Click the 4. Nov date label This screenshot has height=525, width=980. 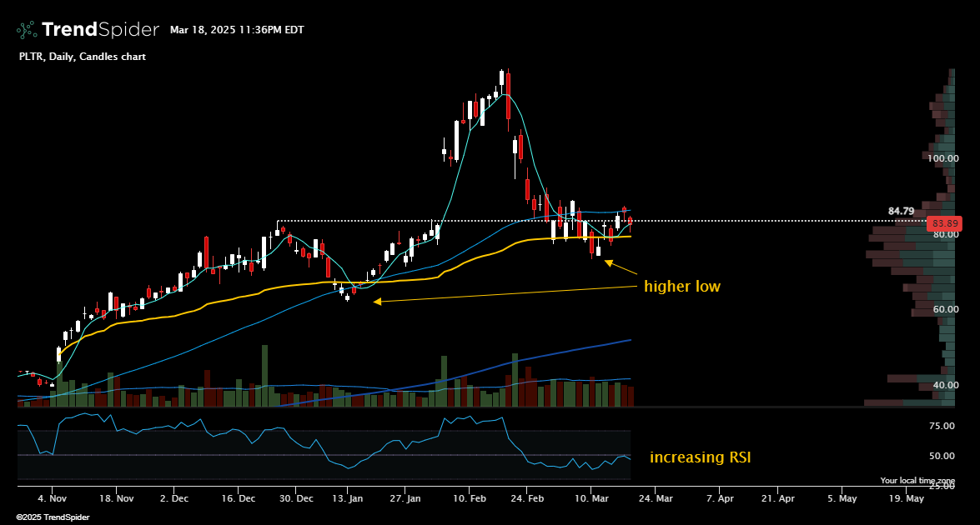[x=52, y=498]
